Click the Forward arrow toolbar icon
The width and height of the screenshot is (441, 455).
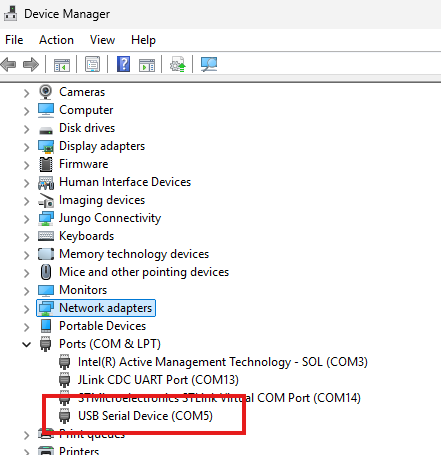tap(31, 64)
